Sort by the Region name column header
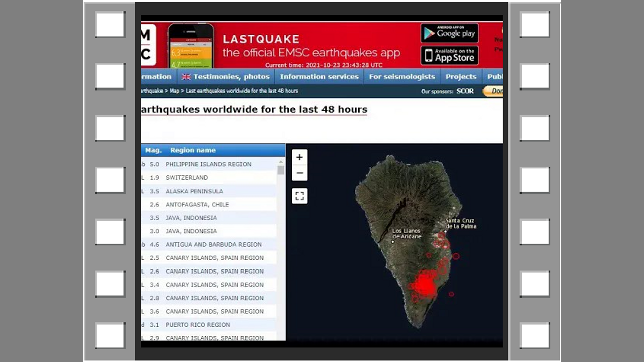Viewport: 644px width, 362px height. pos(193,150)
